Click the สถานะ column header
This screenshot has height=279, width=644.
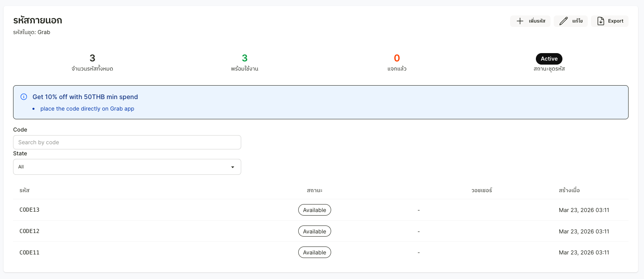coord(314,190)
